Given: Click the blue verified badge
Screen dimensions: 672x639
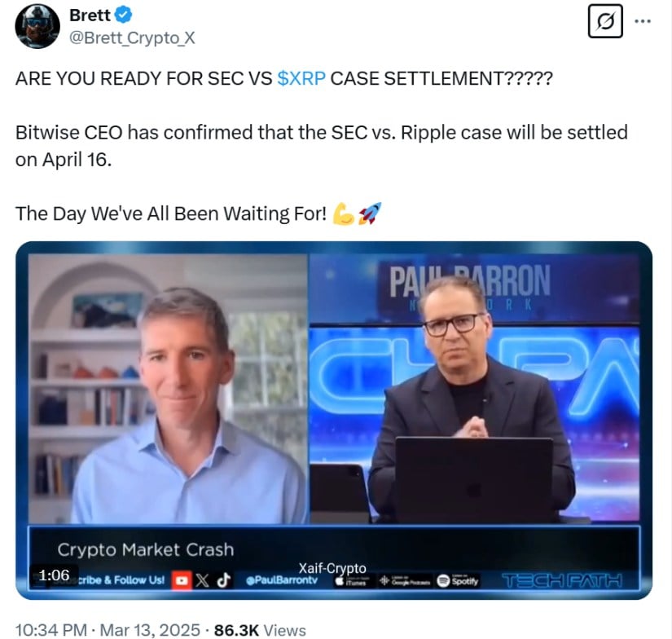Looking at the screenshot, I should click(x=124, y=15).
